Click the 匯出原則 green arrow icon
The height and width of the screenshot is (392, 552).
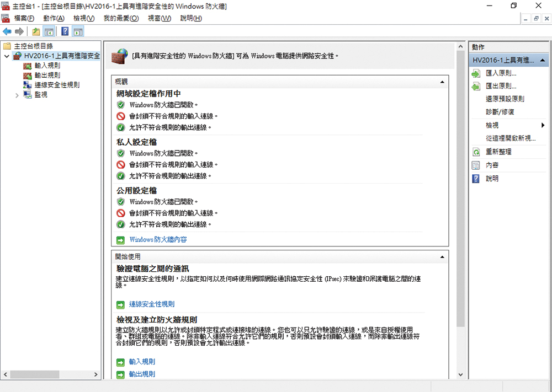tap(476, 86)
